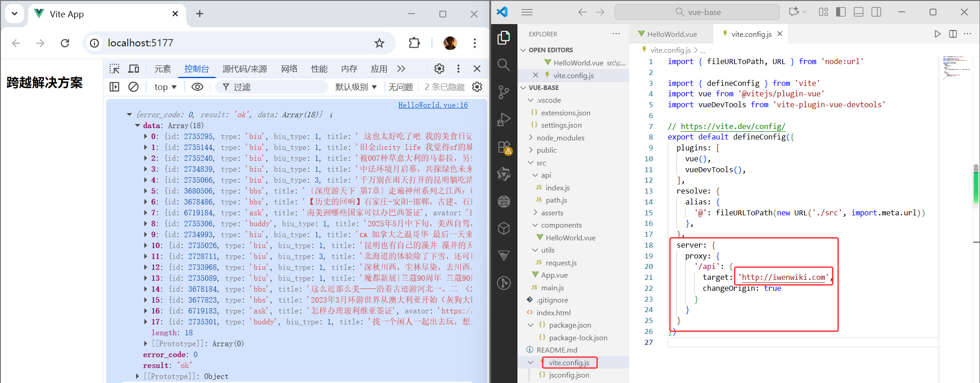Click Chrome profile avatar
980x383 pixels.
point(450,43)
